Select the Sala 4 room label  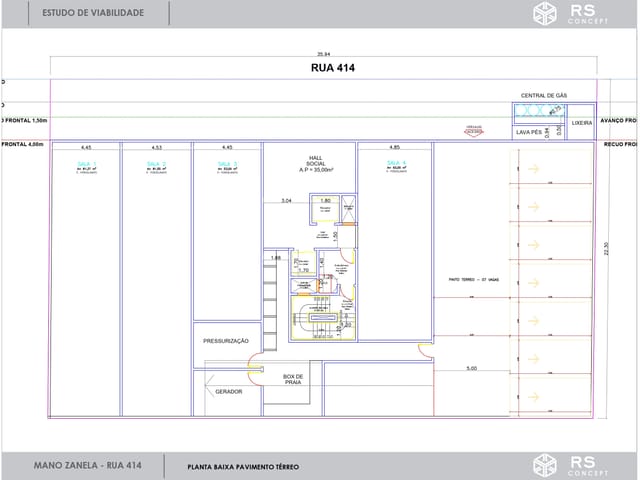click(395, 164)
